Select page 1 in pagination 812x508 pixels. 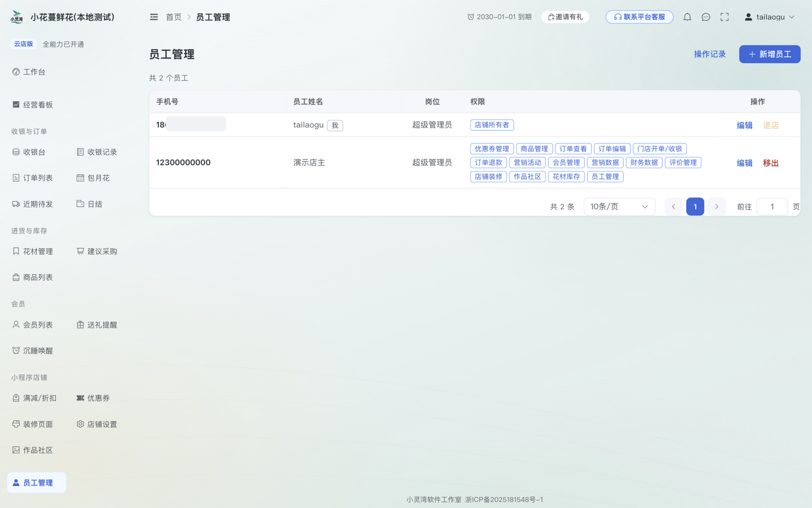click(x=695, y=207)
